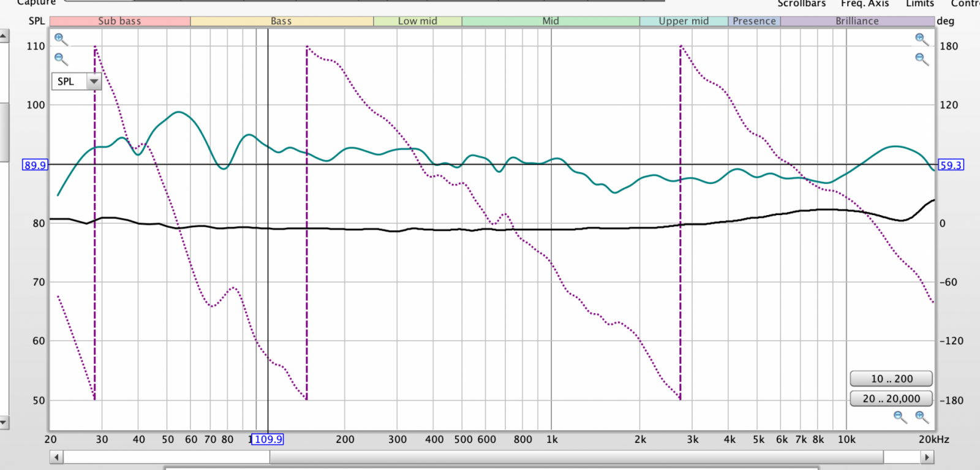Zoom in phase axis with top-right magnifier plus
Viewport: 980px width, 470px height.
pyautogui.click(x=922, y=39)
